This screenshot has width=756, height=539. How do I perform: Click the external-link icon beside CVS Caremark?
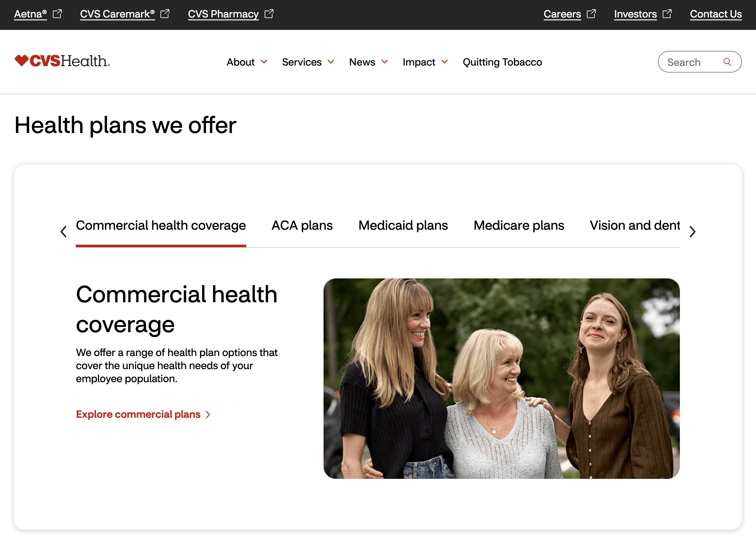(165, 14)
